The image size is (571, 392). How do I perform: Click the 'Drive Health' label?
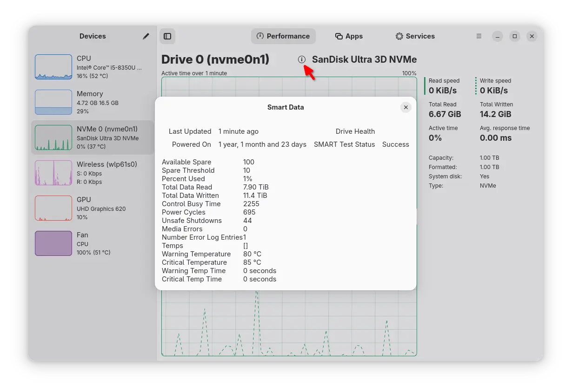click(x=355, y=131)
